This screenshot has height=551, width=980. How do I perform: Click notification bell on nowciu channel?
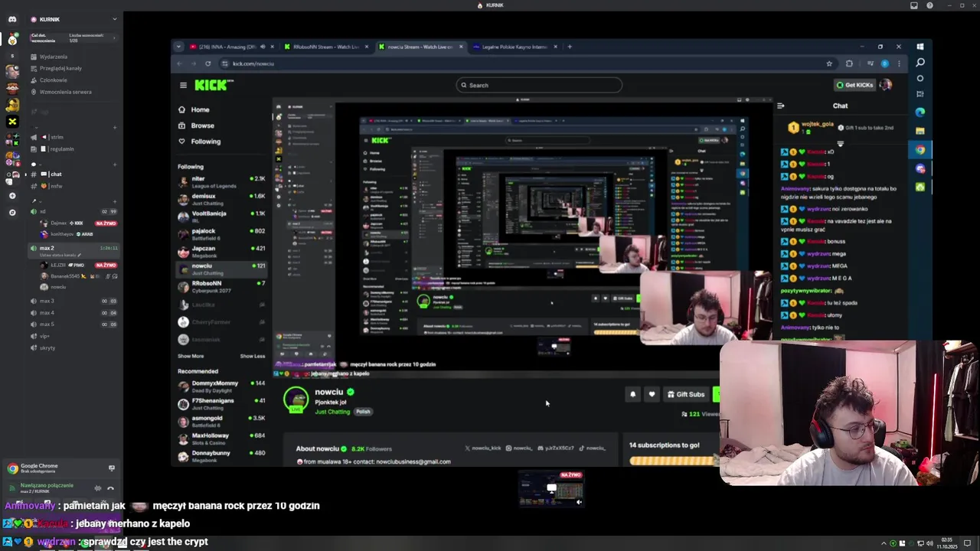633,395
